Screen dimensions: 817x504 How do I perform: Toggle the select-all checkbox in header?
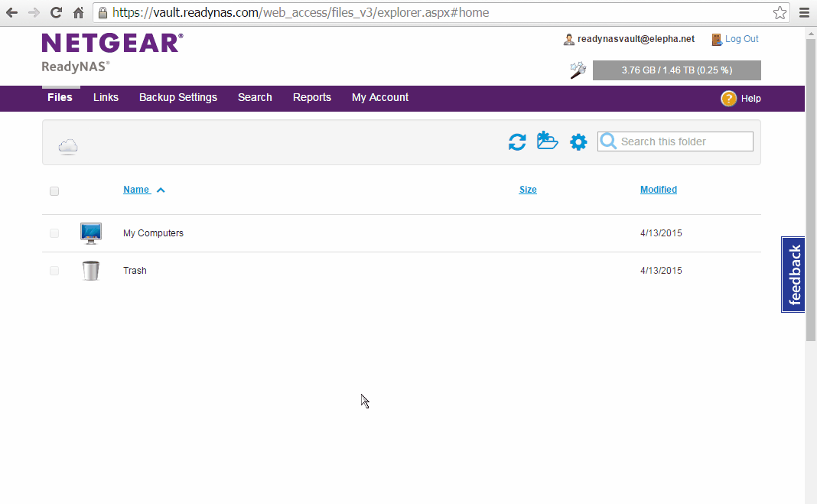(54, 191)
